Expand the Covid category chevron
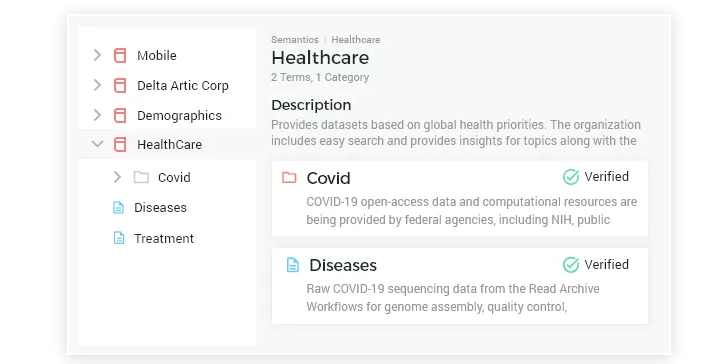 tap(117, 177)
